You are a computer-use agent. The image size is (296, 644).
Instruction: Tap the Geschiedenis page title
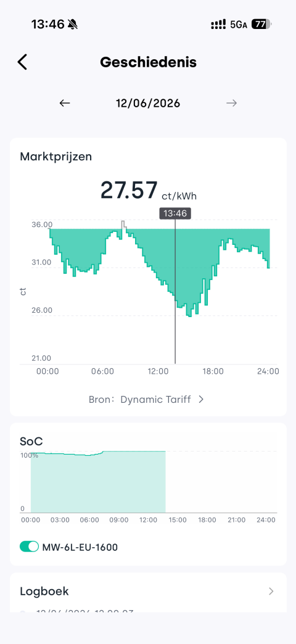[x=148, y=62]
